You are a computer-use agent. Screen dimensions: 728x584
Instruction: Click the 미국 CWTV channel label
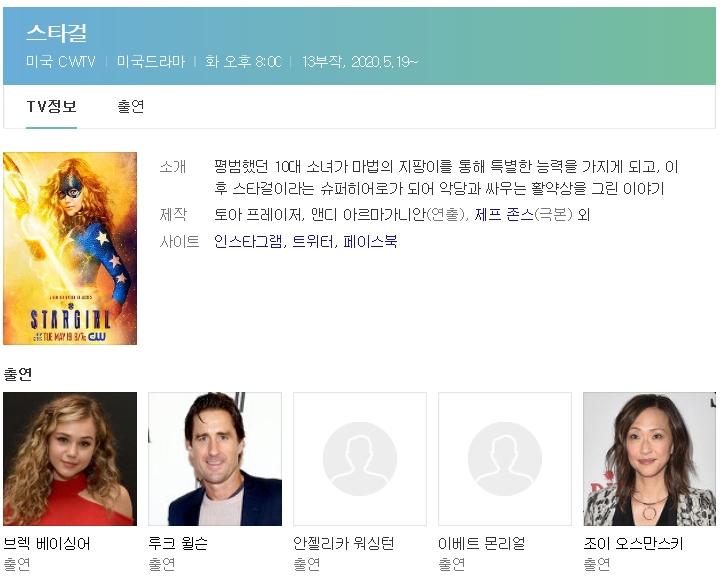[x=61, y=61]
